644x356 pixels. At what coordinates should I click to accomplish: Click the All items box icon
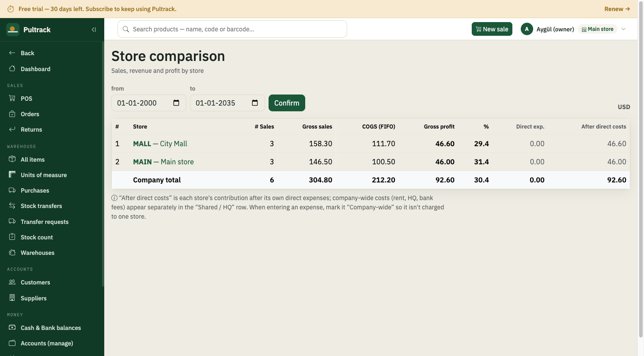tap(12, 159)
